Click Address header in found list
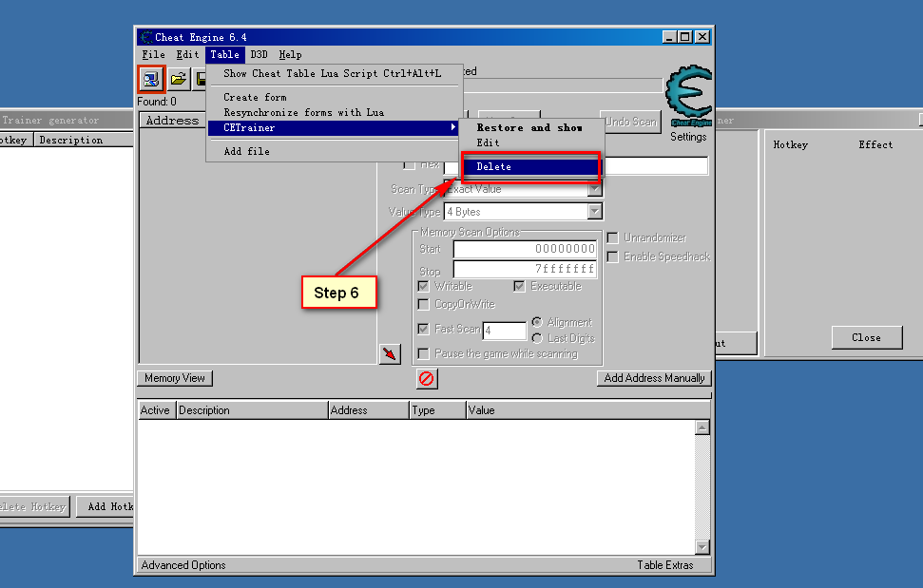 (x=173, y=121)
